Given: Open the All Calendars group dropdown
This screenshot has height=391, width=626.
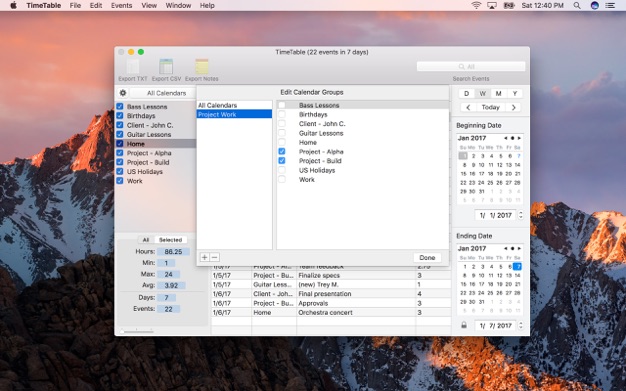Looking at the screenshot, I should tap(166, 93).
